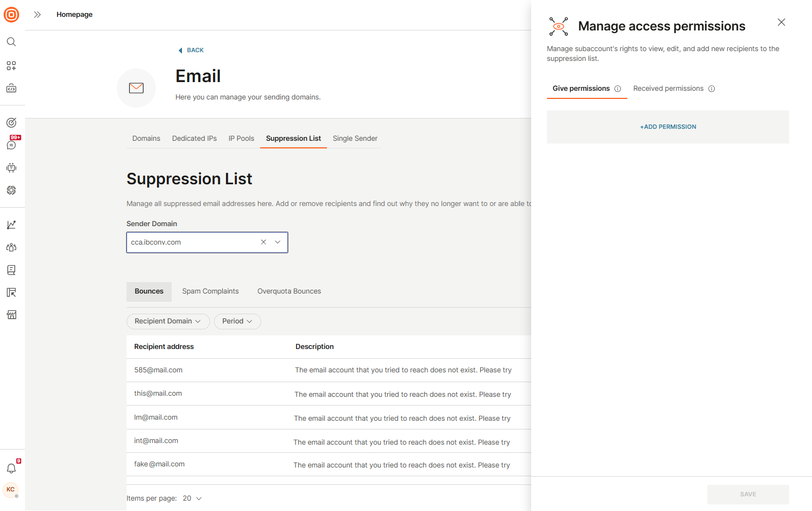This screenshot has height=511, width=812.
Task: Open notifications bell showing 9 alerts
Action: tap(11, 468)
